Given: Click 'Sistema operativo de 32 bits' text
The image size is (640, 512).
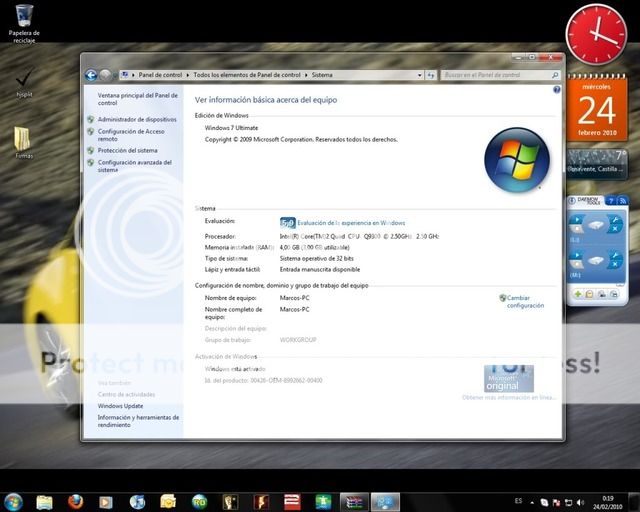Looking at the screenshot, I should 317,258.
